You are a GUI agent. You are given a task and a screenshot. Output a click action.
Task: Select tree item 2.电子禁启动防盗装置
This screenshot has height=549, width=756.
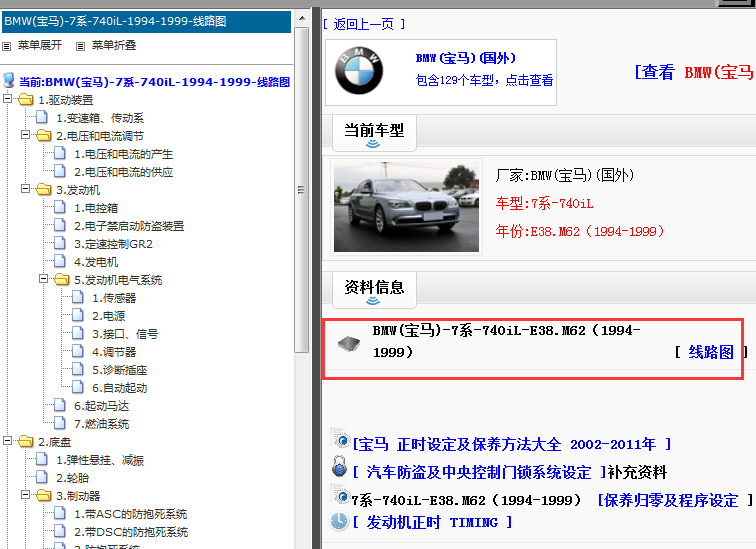(129, 226)
